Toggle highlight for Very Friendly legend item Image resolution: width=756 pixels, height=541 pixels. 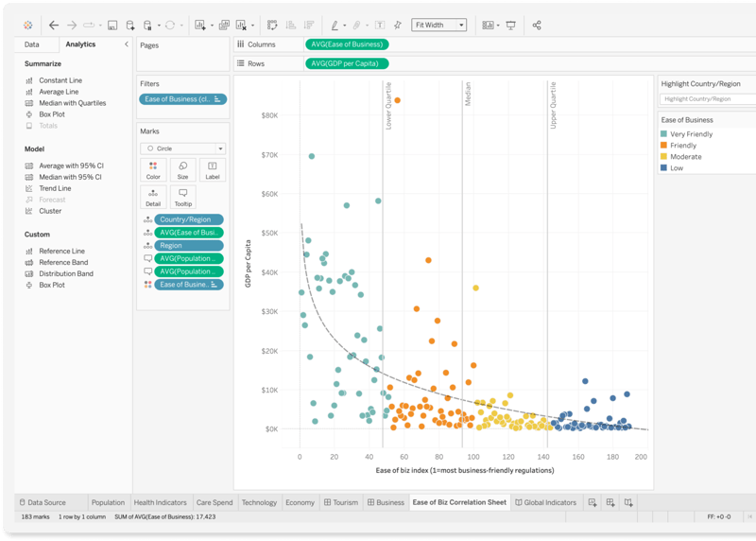691,134
